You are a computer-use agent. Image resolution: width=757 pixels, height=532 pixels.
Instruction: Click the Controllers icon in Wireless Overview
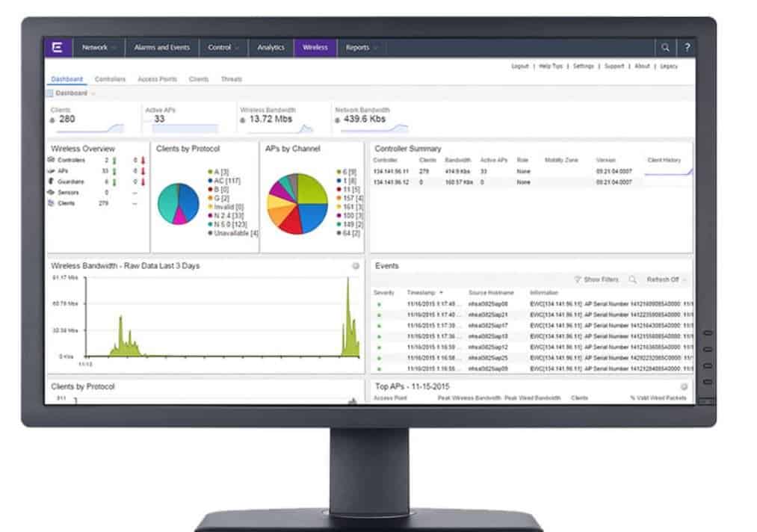(50, 160)
